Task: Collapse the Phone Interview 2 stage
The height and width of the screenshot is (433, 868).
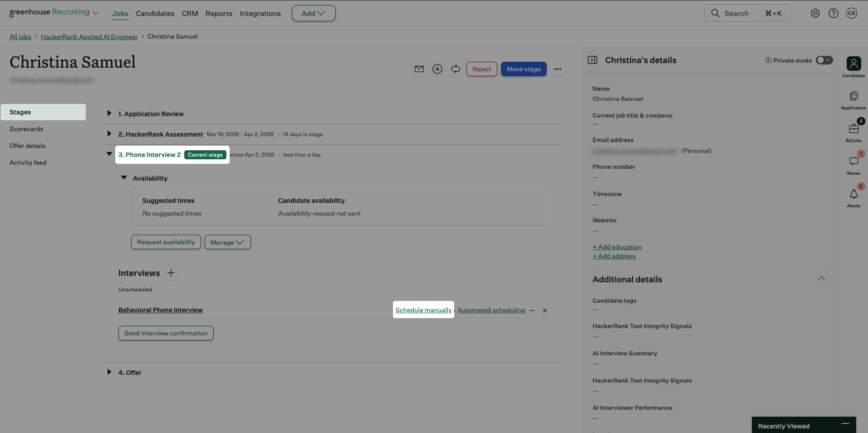Action: pyautogui.click(x=109, y=154)
